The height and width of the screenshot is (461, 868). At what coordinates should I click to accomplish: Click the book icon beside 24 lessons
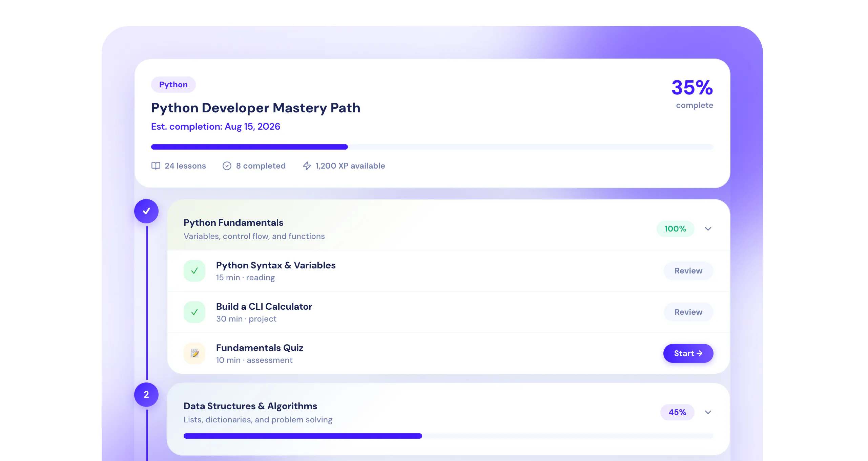(156, 166)
